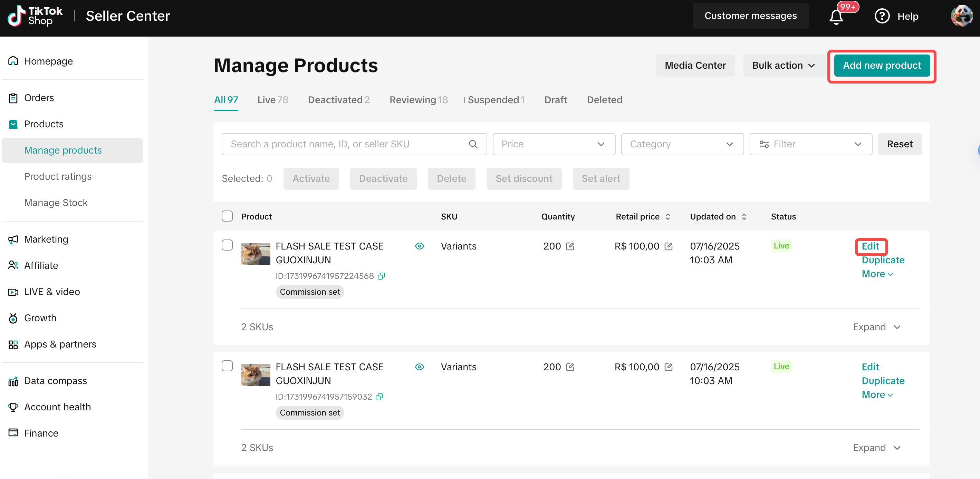980x479 pixels.
Task: Click the search magnifier icon
Action: click(473, 144)
